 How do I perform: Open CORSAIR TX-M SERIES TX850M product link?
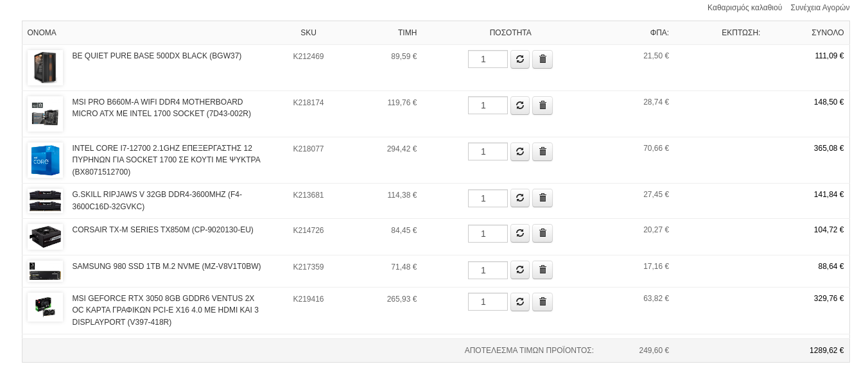pos(162,230)
